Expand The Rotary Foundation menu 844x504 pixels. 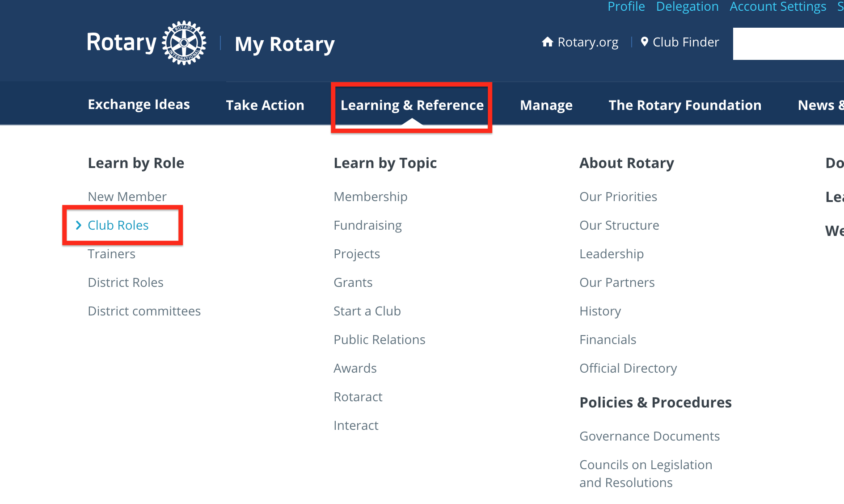click(685, 105)
